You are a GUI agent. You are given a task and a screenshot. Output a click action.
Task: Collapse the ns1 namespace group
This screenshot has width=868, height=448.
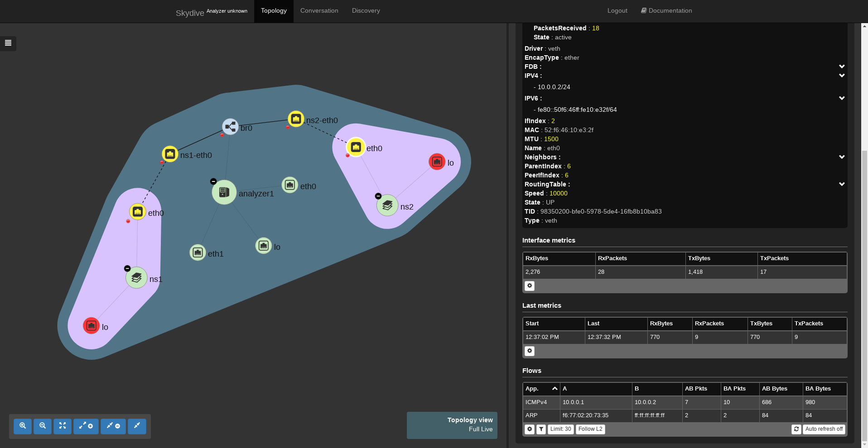coord(127,268)
